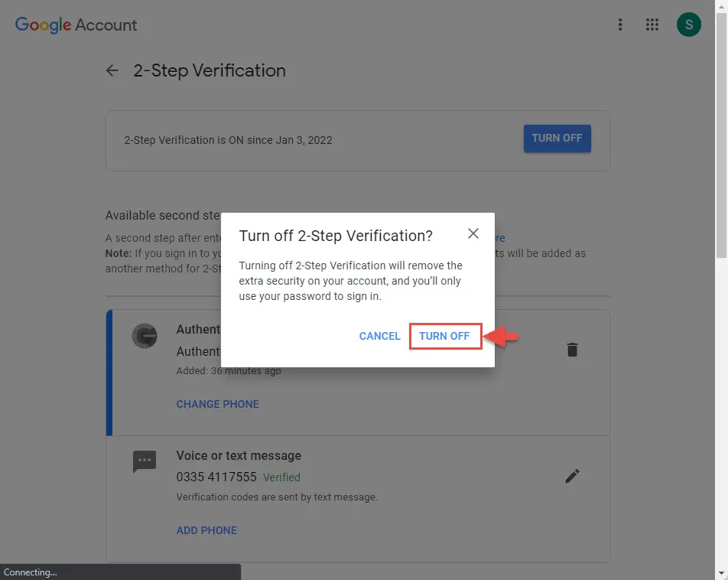Click CANCEL in the dialog
This screenshot has height=580, width=728.
pos(379,336)
